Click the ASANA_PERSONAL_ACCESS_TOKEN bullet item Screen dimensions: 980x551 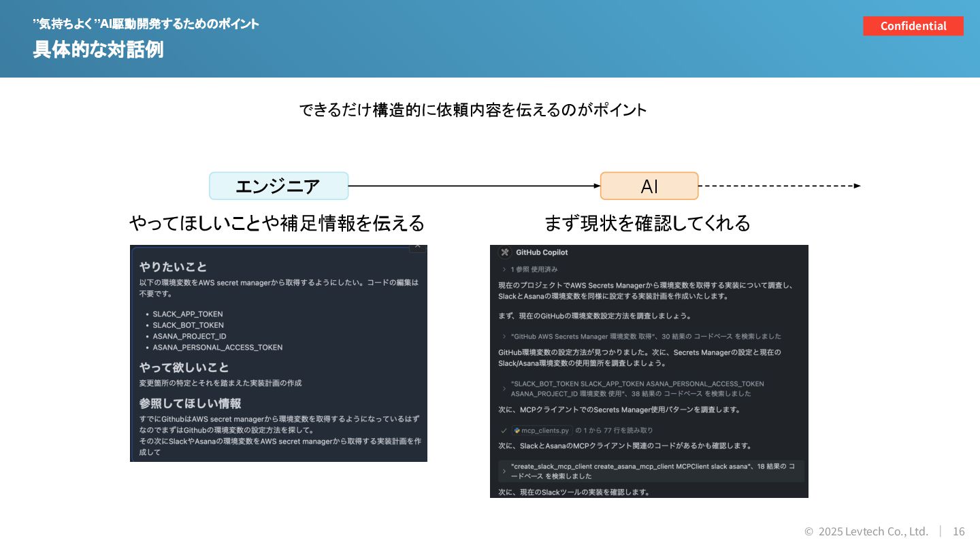pyautogui.click(x=218, y=347)
